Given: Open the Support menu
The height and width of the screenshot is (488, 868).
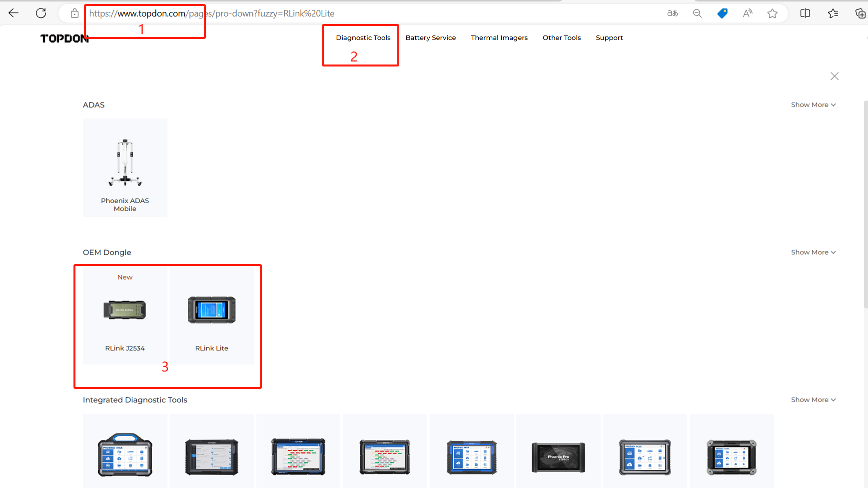Looking at the screenshot, I should [x=609, y=37].
